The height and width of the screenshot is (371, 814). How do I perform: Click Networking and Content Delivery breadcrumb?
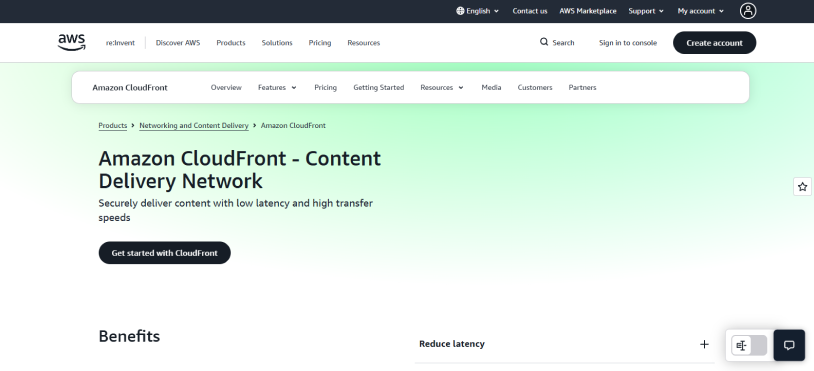coord(194,126)
